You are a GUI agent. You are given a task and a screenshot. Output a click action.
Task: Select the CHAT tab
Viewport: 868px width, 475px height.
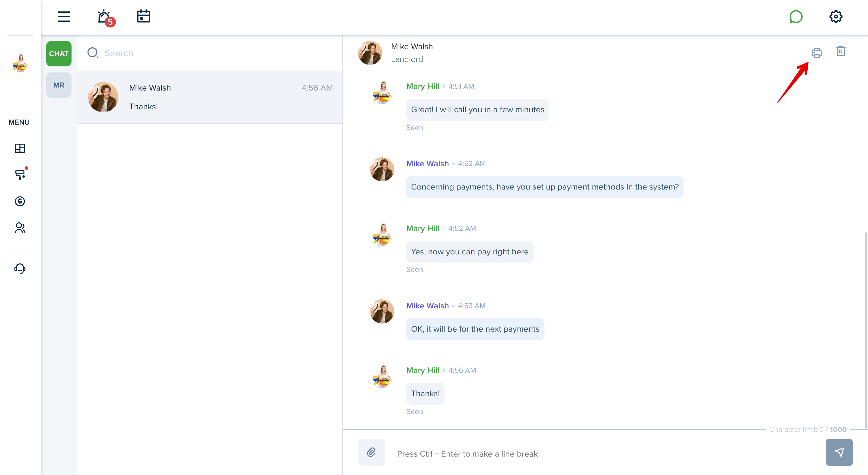tap(59, 53)
